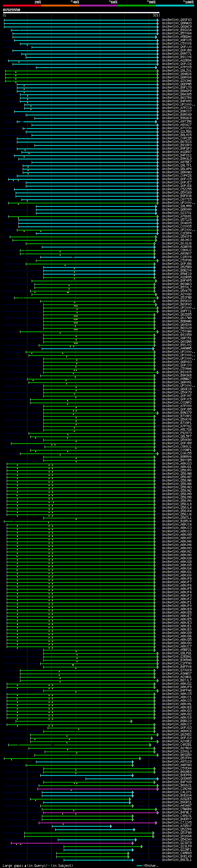Select the UniRef100_Q0PJI6 label
The width and height of the screenshot is (197, 868).
tap(177, 64)
